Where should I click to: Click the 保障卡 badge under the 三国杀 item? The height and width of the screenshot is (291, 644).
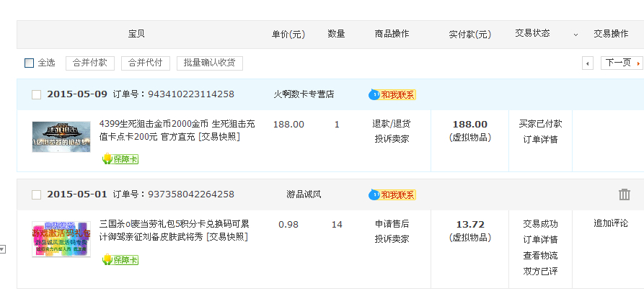120,259
